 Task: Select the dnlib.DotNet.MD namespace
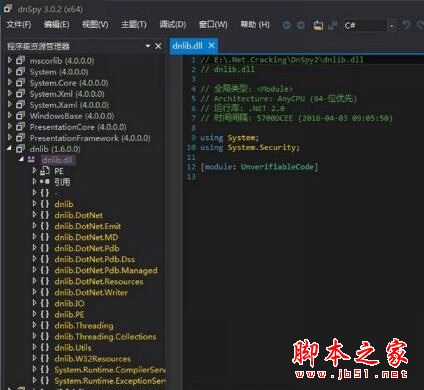pyautogui.click(x=86, y=237)
